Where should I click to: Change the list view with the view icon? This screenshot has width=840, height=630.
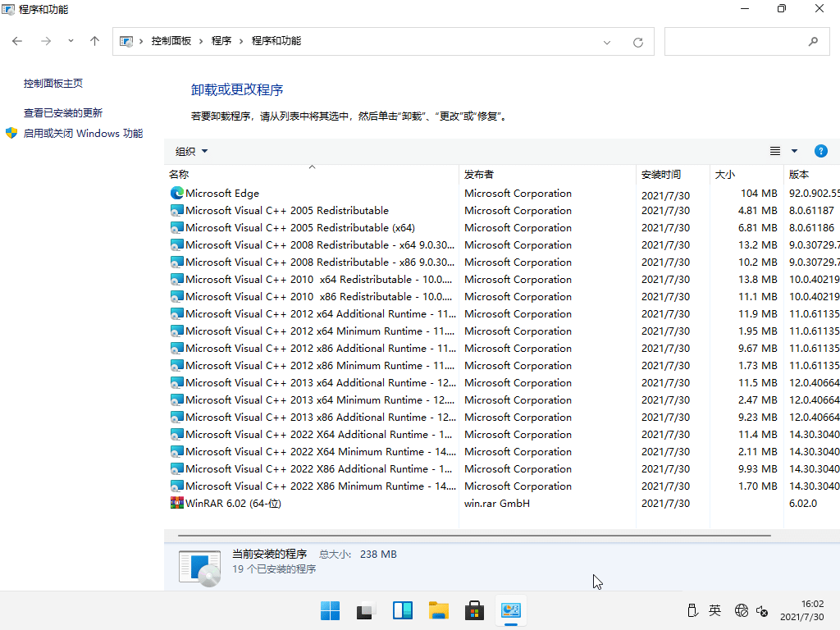[774, 151]
